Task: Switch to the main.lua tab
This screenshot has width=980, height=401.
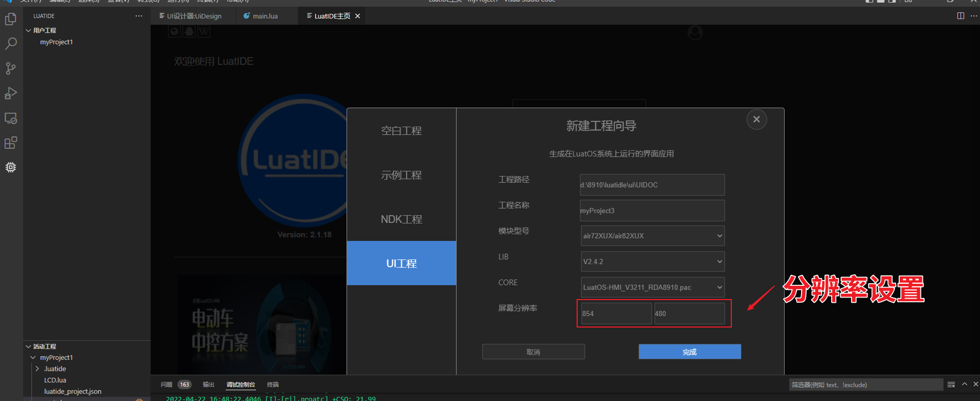Action: coord(265,16)
